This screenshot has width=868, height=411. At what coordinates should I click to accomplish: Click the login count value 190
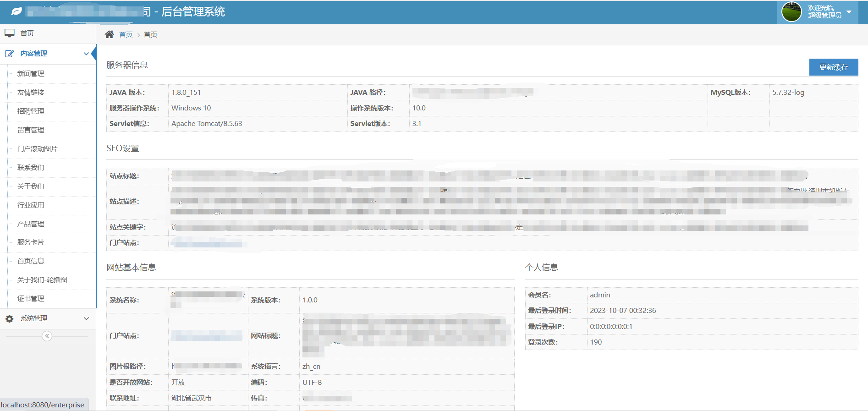pos(596,342)
